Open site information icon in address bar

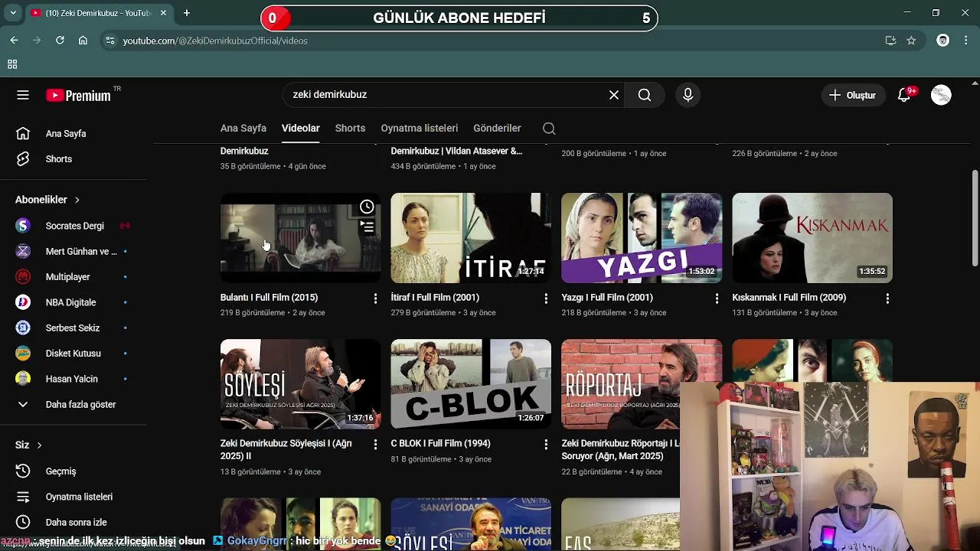click(110, 41)
